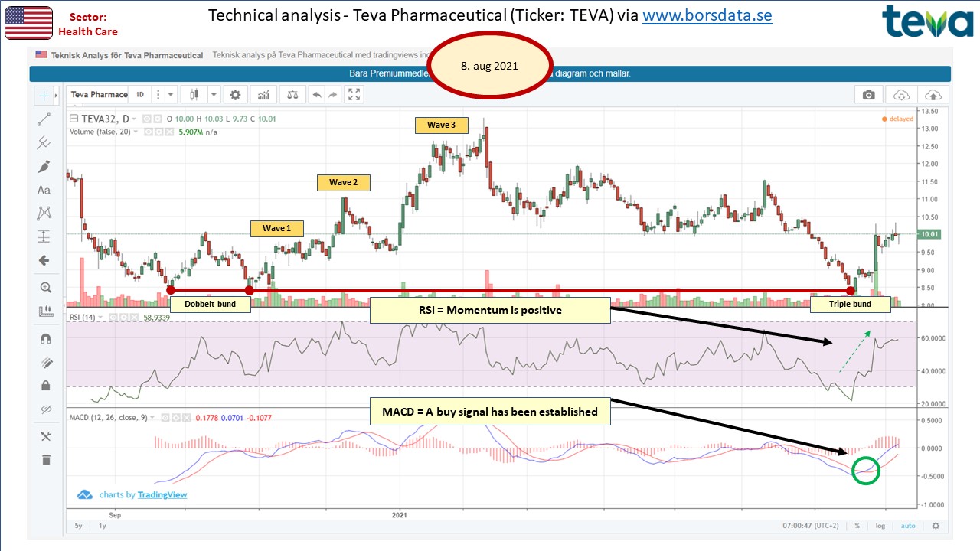Expand the arrow beside the three-dot menu

coord(171,95)
